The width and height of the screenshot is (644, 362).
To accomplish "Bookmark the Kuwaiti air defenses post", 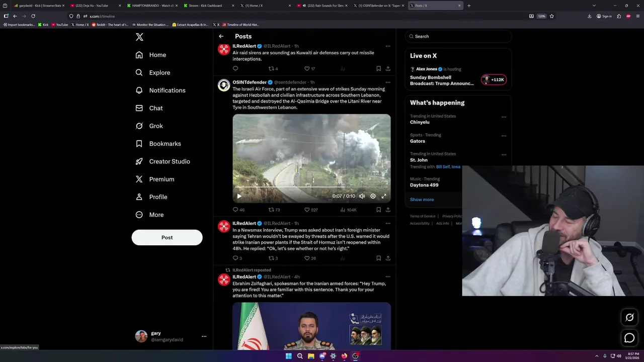I will pos(378,68).
